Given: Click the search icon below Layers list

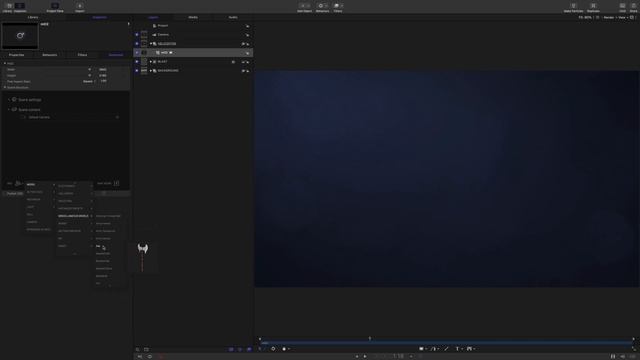Looking at the screenshot, I should tap(138, 349).
